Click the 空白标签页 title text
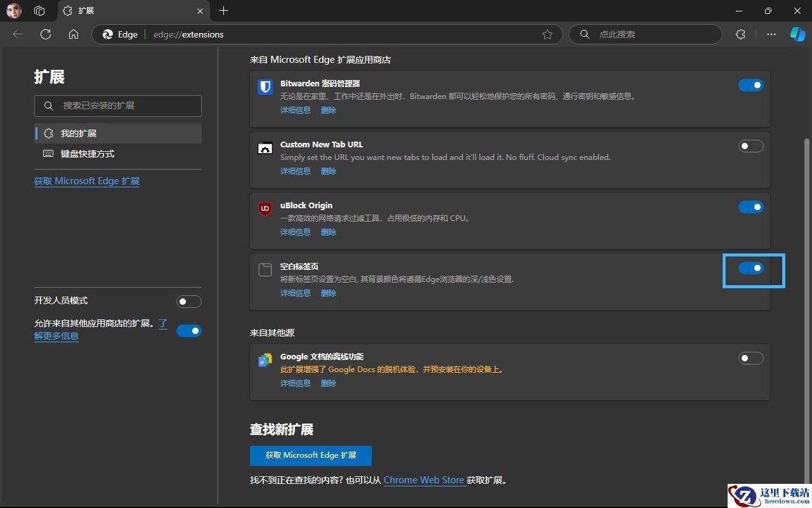The image size is (812, 508). coord(299,266)
